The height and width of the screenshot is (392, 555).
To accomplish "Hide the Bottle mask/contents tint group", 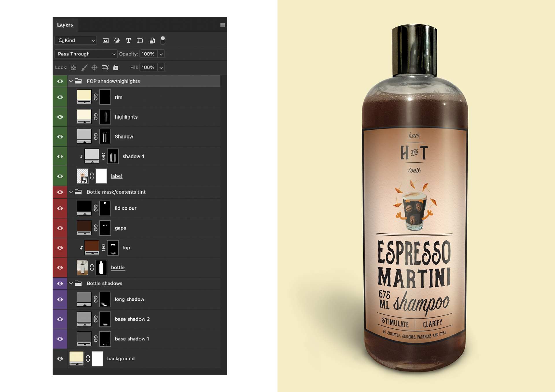I will click(x=60, y=192).
